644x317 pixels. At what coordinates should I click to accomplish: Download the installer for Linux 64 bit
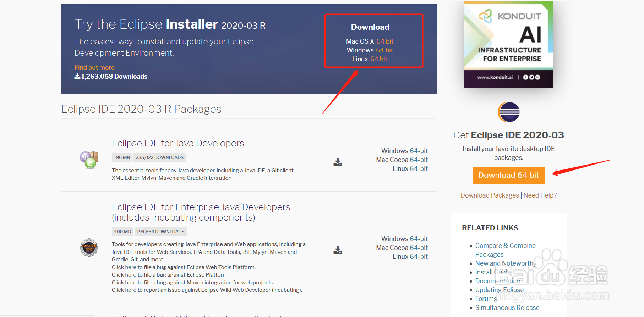tap(379, 59)
